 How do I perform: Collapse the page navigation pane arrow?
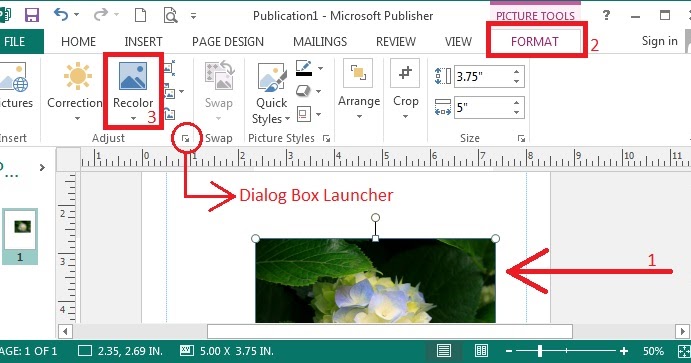(42, 167)
